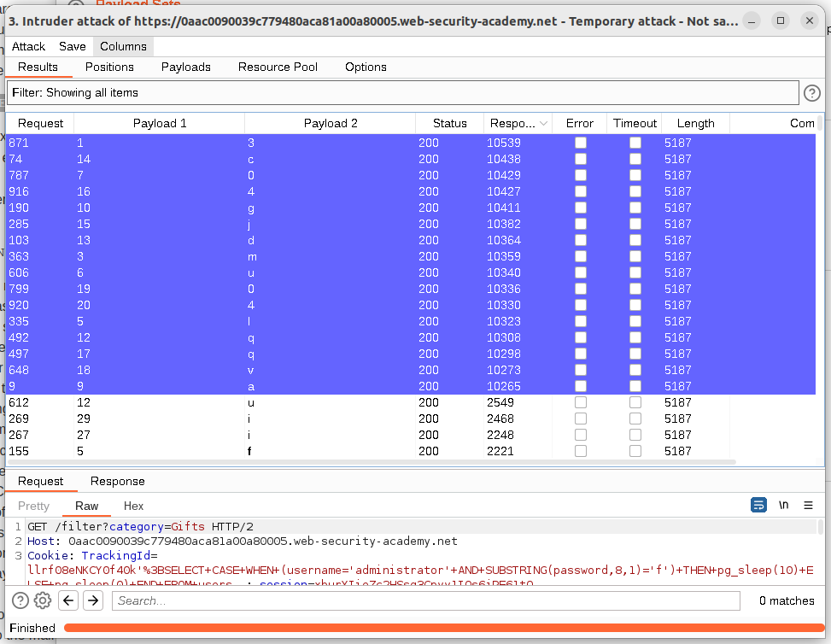The height and width of the screenshot is (644, 831).
Task: Open the Response message tab
Action: coord(117,481)
